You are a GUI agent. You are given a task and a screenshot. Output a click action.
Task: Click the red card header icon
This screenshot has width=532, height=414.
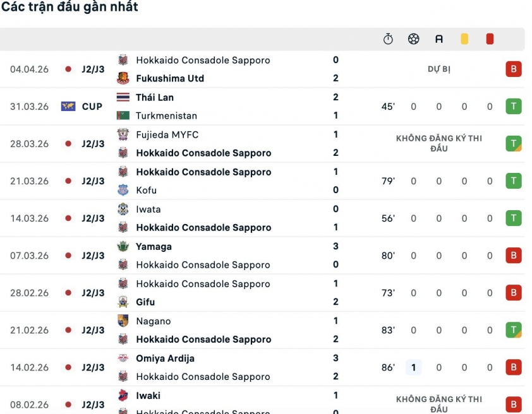[490, 39]
